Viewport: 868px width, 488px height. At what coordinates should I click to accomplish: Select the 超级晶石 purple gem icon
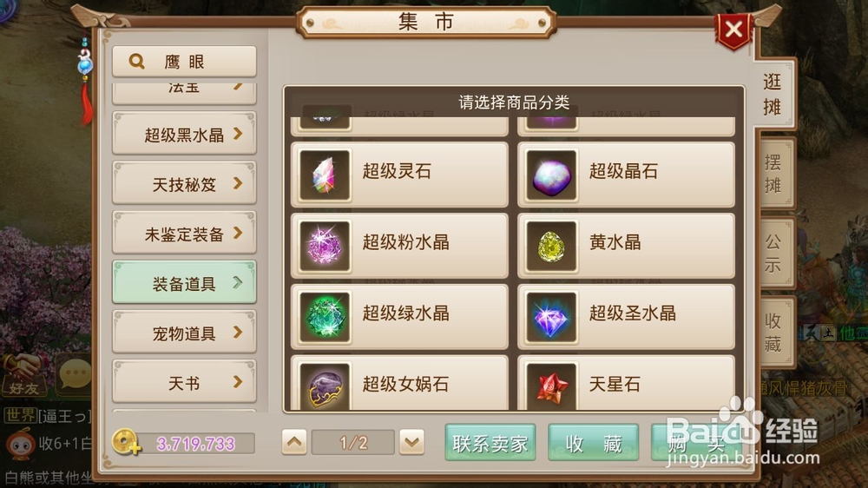[x=551, y=175]
